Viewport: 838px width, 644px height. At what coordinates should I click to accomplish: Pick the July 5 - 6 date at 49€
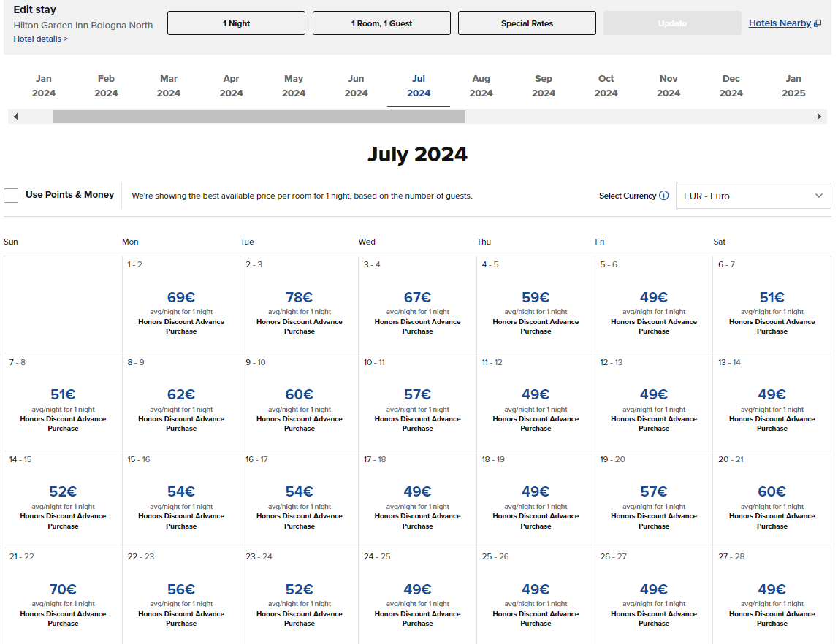pyautogui.click(x=653, y=304)
